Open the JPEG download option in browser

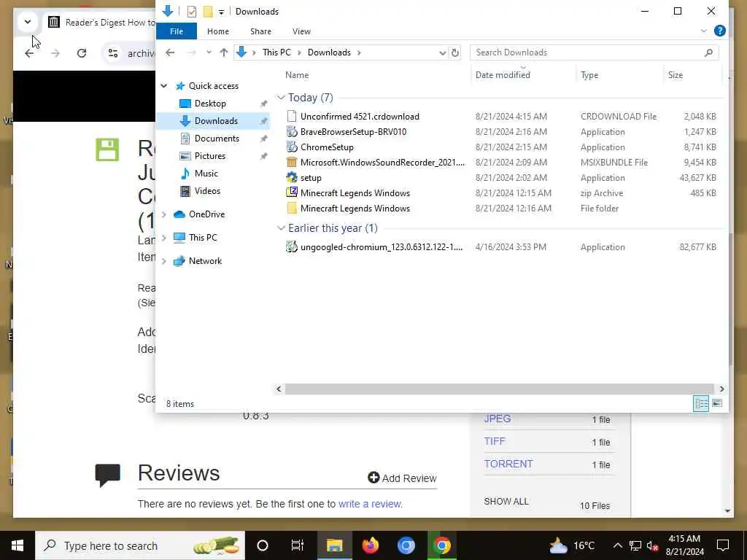(x=498, y=419)
